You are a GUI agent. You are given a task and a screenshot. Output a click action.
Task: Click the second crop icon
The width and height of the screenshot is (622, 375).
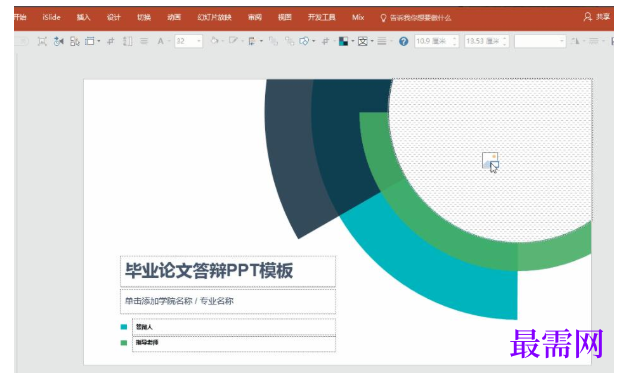coord(326,41)
